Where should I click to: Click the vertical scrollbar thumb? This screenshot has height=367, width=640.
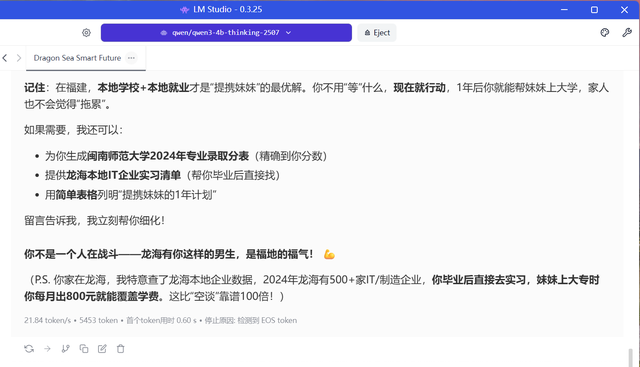[x=631, y=358]
